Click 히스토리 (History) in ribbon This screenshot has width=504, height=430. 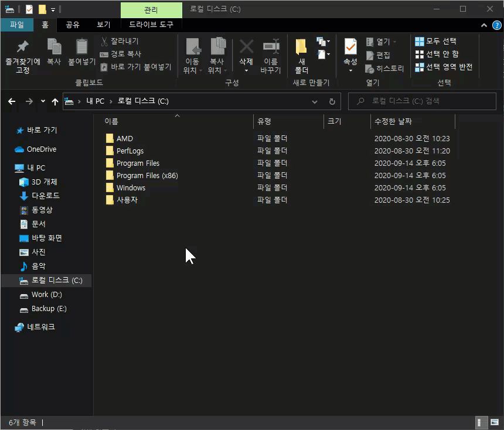click(384, 69)
